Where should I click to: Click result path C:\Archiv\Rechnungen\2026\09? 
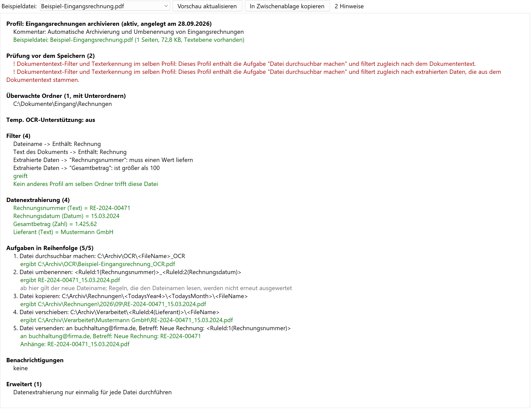[x=113, y=304]
